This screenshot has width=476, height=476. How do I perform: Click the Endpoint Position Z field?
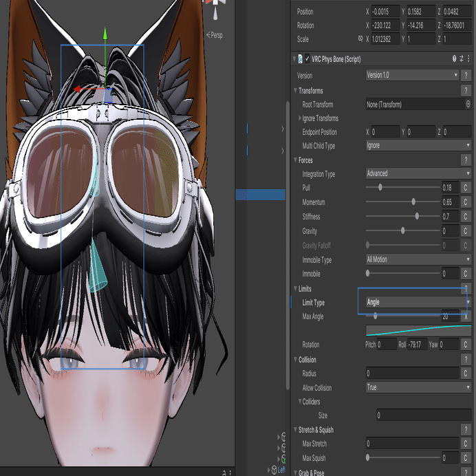point(457,132)
